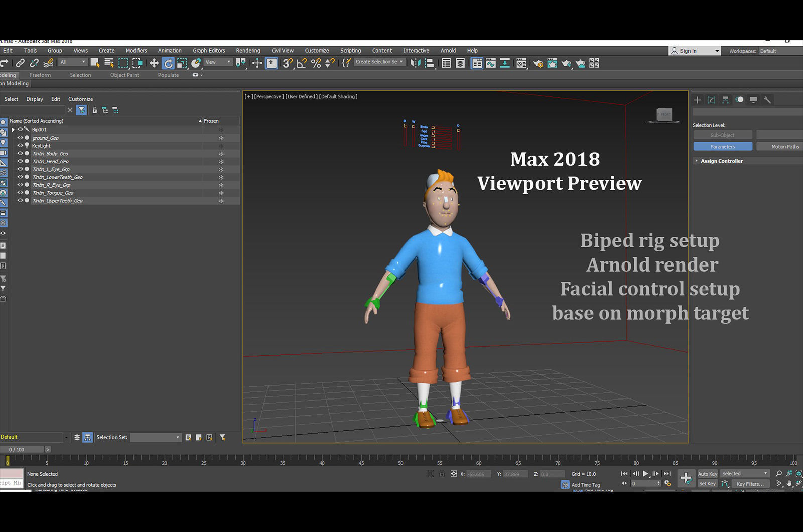Toggle Window/Crossing selection mode

click(137, 63)
